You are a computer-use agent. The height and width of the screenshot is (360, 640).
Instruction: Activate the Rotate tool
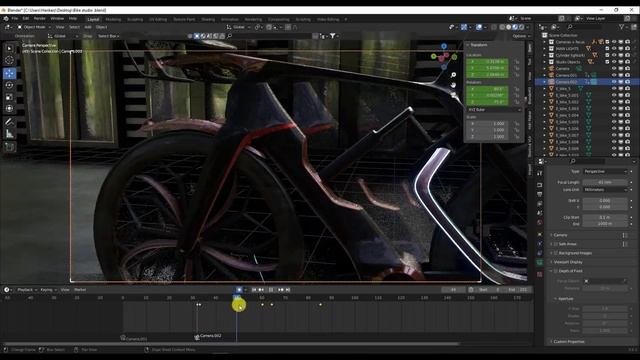point(9,85)
